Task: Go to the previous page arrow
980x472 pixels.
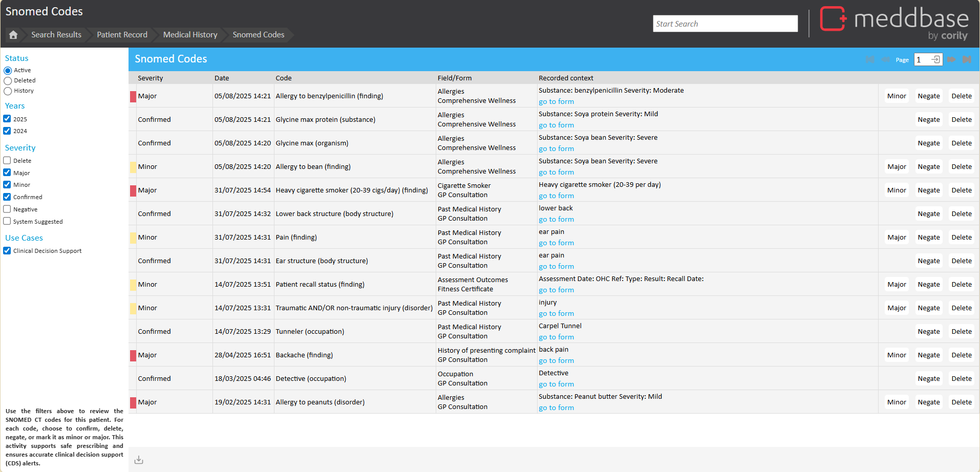Action: coord(885,60)
